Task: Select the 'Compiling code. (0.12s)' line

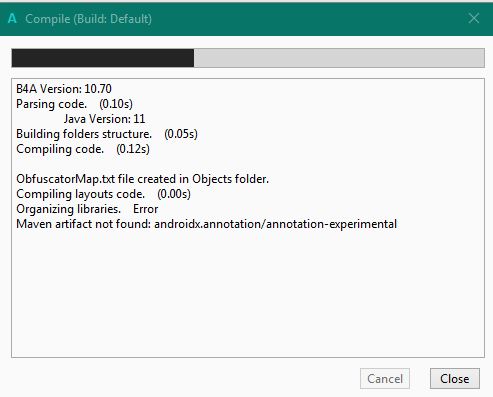Action: click(83, 149)
